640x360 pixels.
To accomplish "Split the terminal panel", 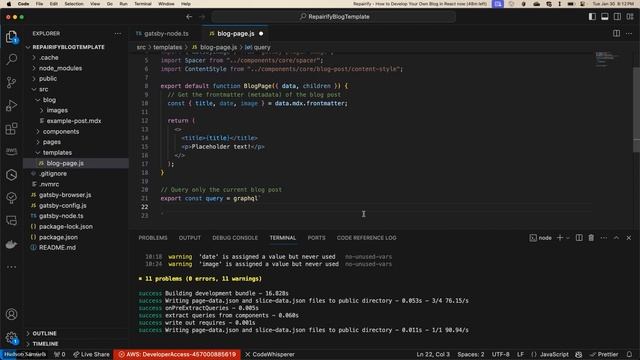I will point(579,238).
